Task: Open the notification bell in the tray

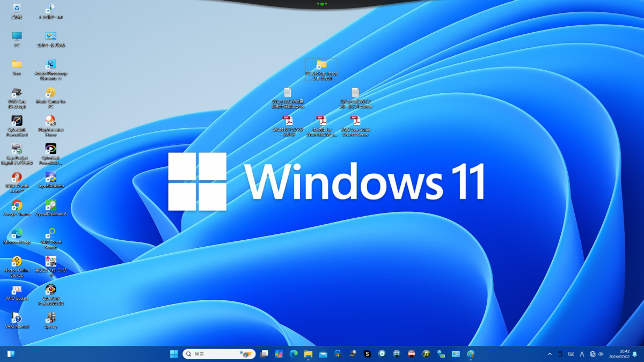Action: coord(635,354)
